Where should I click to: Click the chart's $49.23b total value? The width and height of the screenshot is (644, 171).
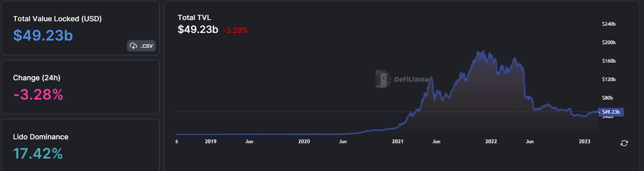pos(198,30)
